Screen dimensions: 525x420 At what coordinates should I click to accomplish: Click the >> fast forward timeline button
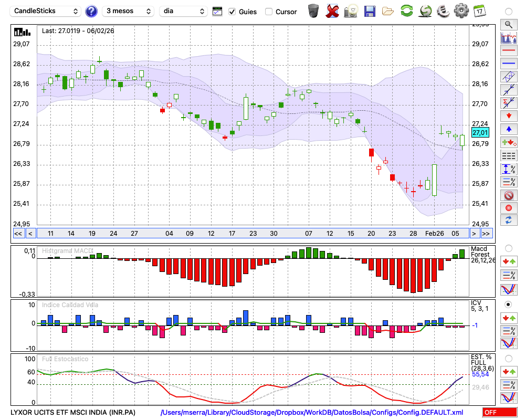486,234
